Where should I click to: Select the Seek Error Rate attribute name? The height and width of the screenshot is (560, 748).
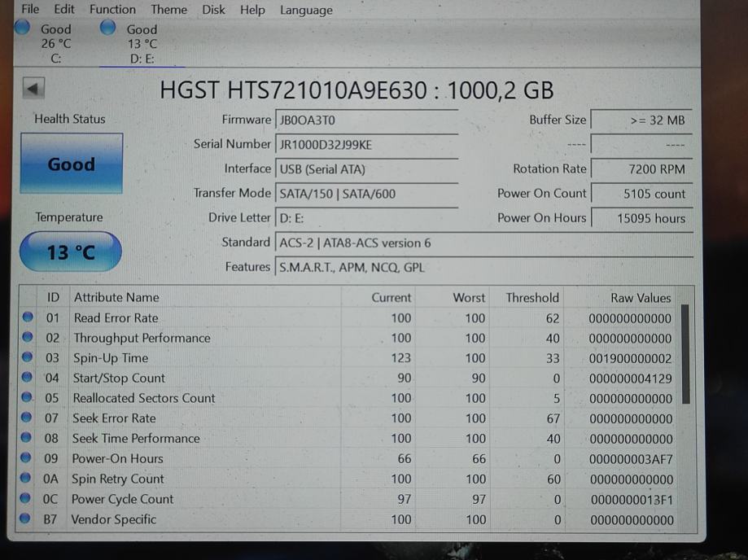(114, 418)
